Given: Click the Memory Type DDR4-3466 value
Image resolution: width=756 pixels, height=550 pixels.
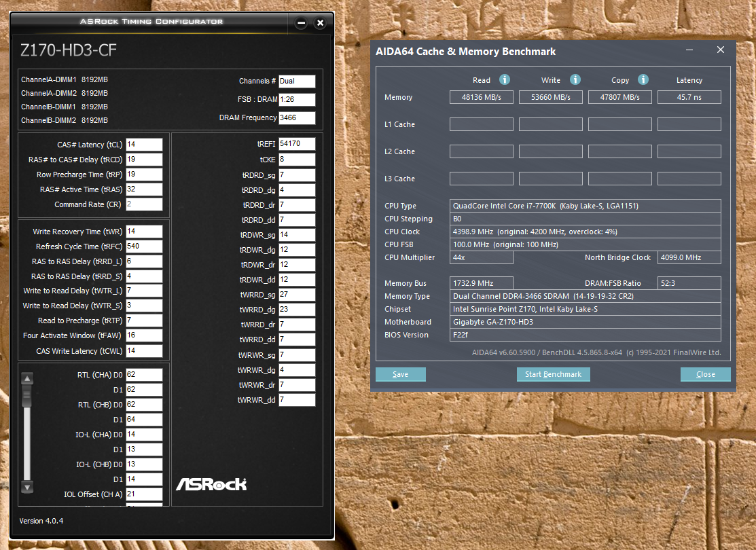Looking at the screenshot, I should 586,297.
